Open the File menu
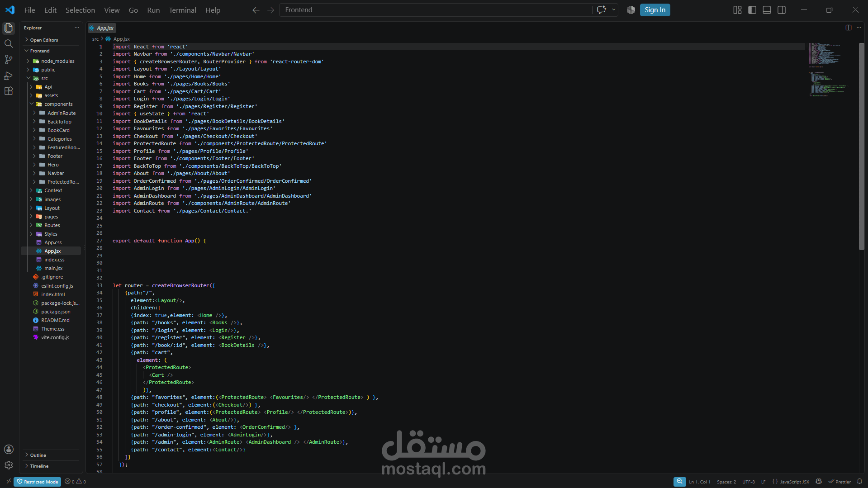The image size is (868, 488). 29,10
